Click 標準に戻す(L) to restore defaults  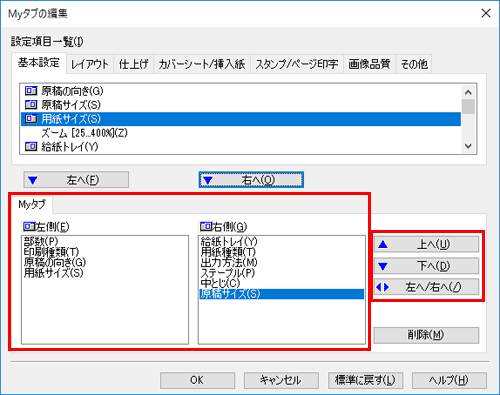click(365, 380)
